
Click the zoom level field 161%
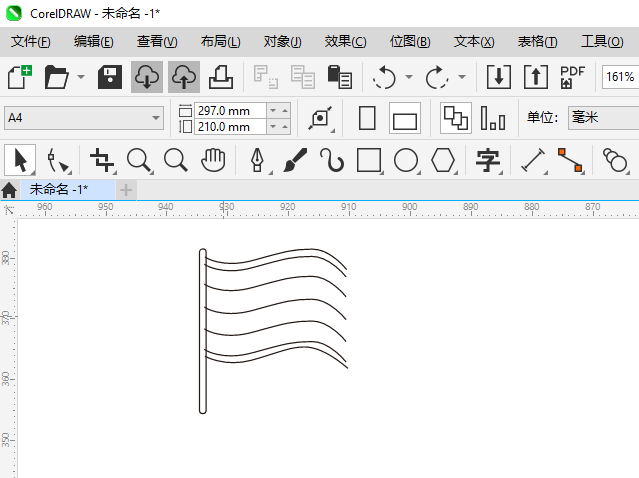point(620,77)
